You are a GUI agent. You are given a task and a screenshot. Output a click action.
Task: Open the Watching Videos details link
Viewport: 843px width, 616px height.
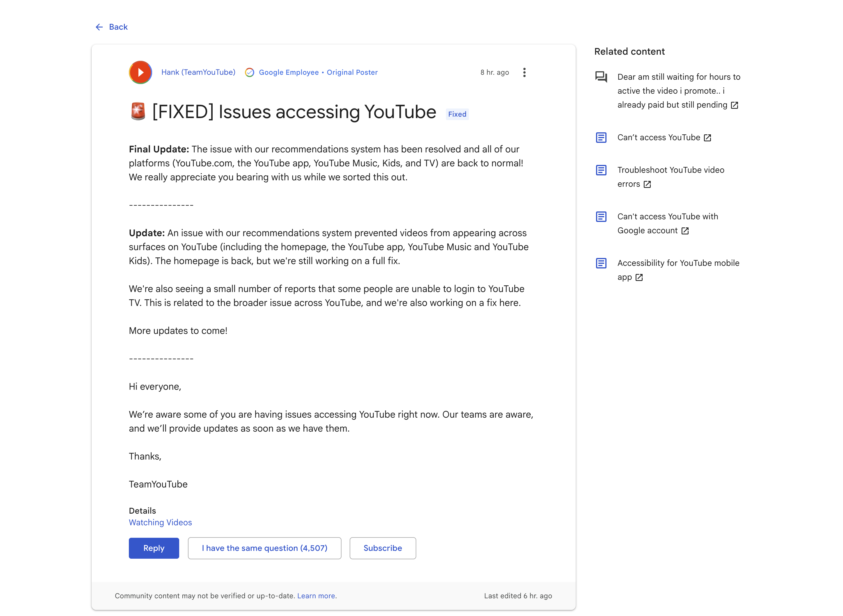[160, 522]
